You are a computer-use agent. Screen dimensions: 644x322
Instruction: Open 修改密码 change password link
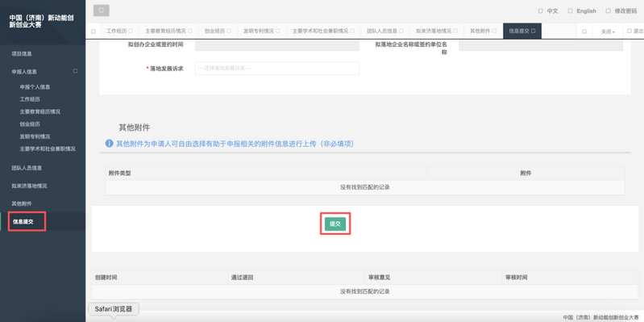625,11
